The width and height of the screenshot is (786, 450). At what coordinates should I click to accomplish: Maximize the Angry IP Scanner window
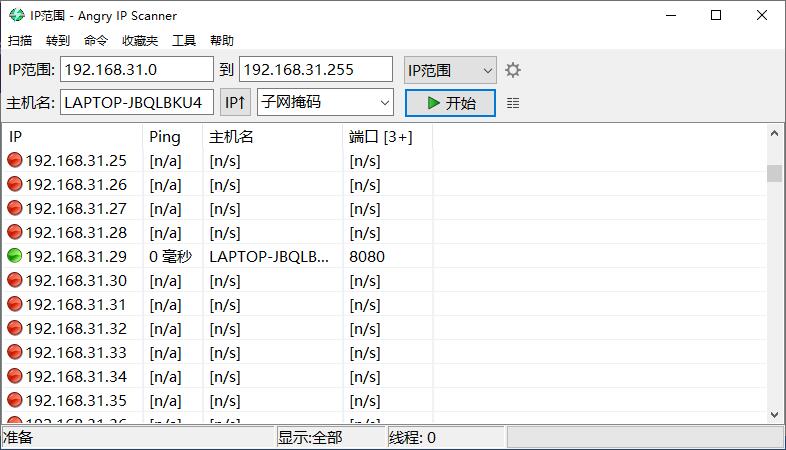click(716, 16)
